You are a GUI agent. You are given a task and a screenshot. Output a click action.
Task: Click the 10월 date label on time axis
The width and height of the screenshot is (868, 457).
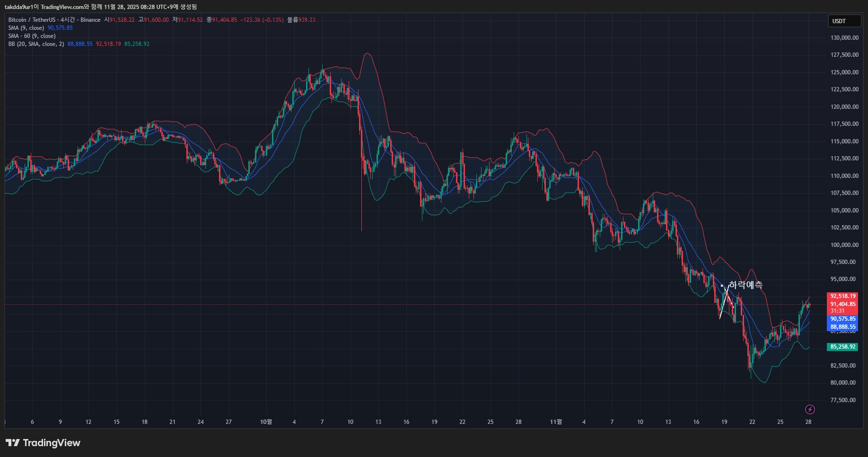coord(266,422)
